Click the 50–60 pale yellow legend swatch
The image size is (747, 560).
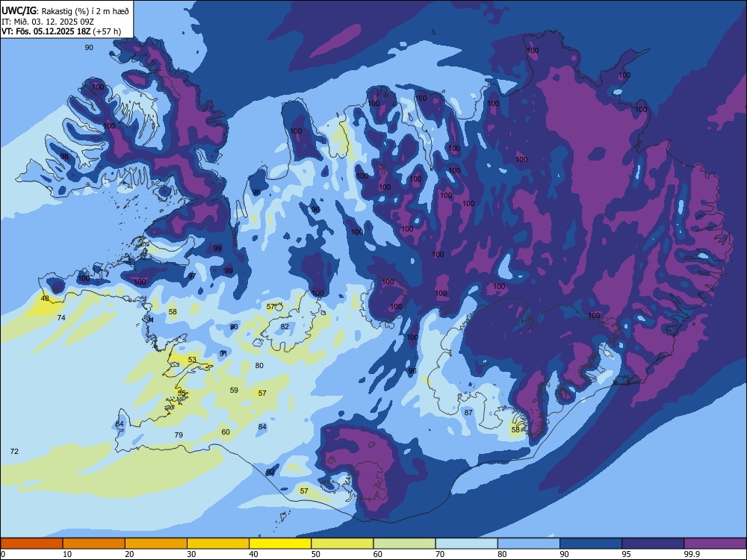342,544
